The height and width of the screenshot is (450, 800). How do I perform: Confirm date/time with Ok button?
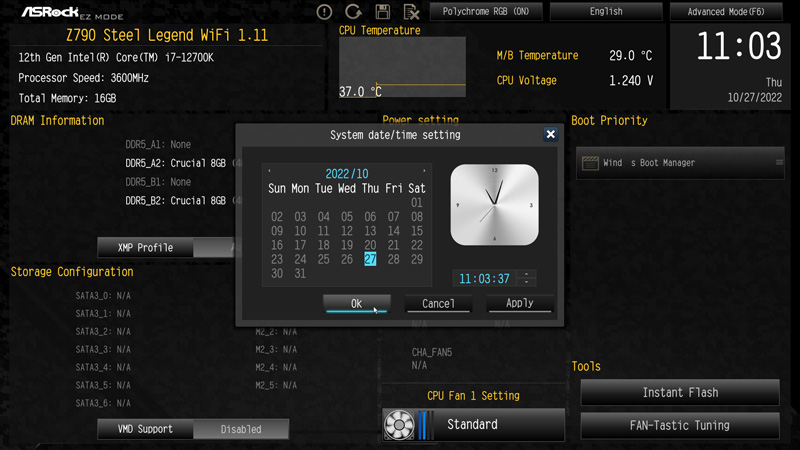click(x=357, y=304)
